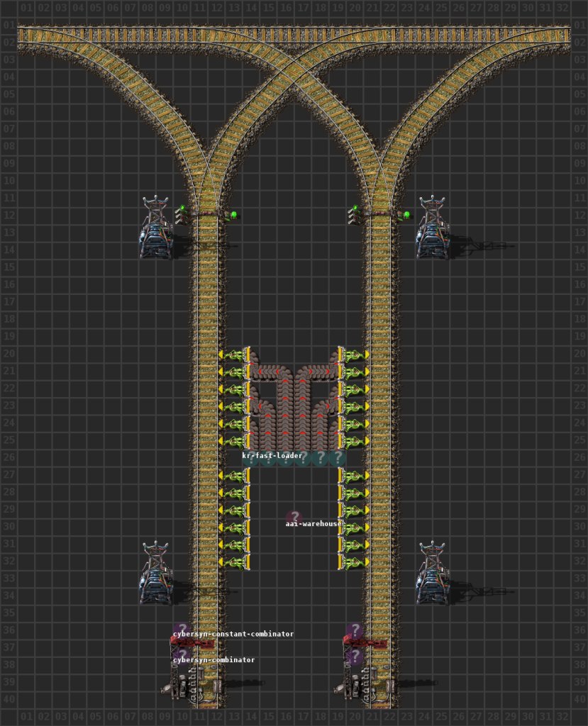
Task: Select the pump at the bottom of right track
Action: pos(364,686)
